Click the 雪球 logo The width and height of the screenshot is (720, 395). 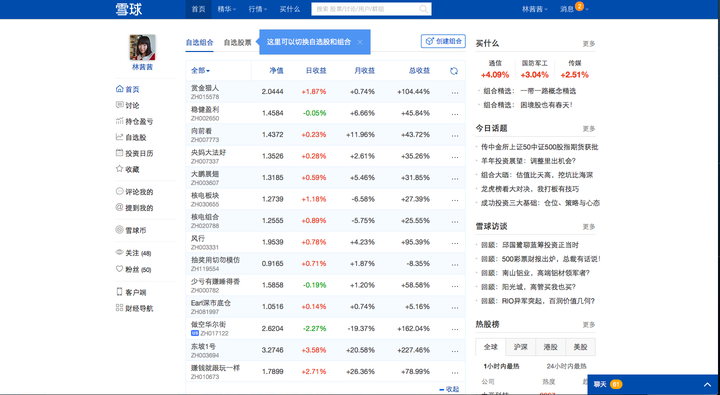coord(129,9)
